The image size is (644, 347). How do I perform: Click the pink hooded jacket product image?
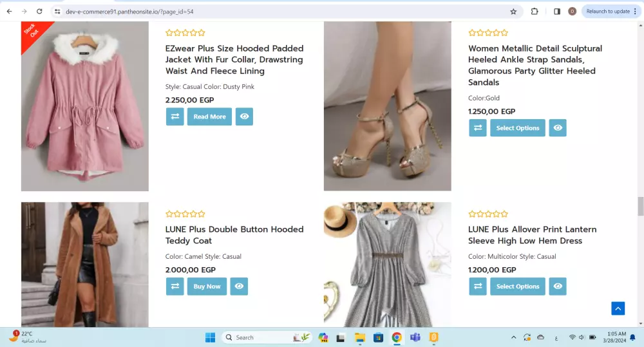(x=85, y=106)
